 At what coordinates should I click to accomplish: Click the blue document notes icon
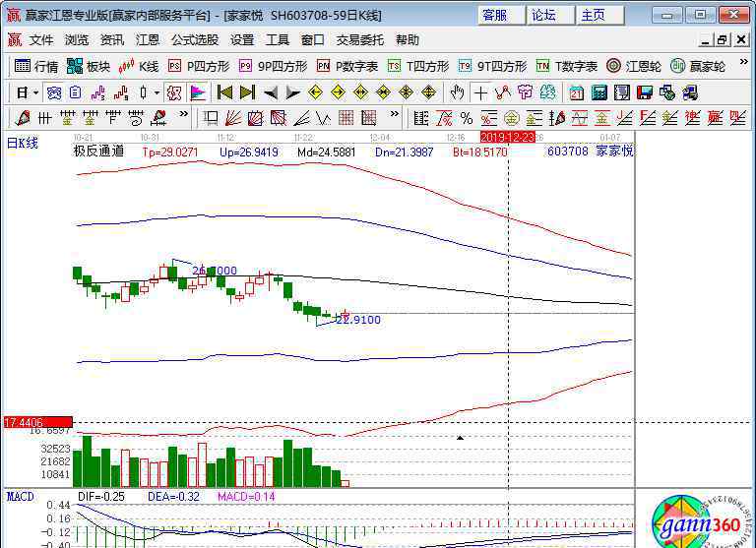tap(75, 92)
